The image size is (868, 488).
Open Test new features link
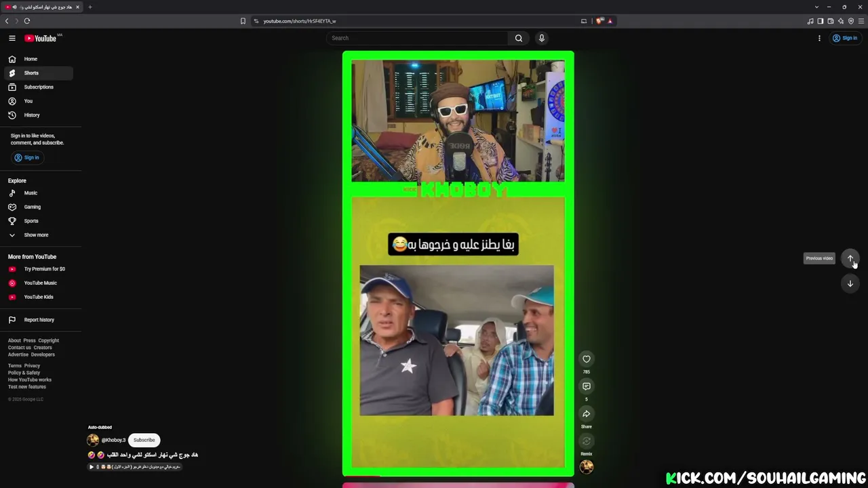point(27,387)
